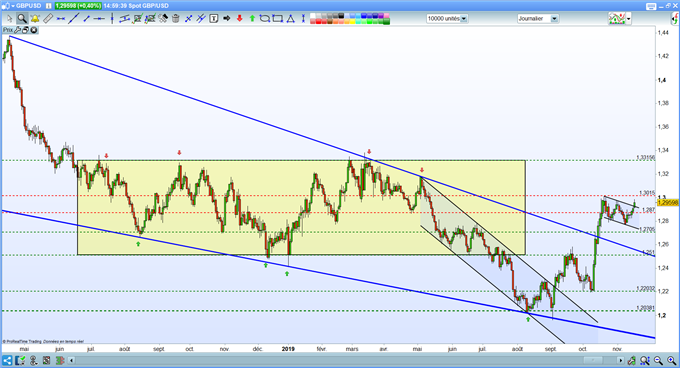Click the scrollbar left arrow

[72, 360]
